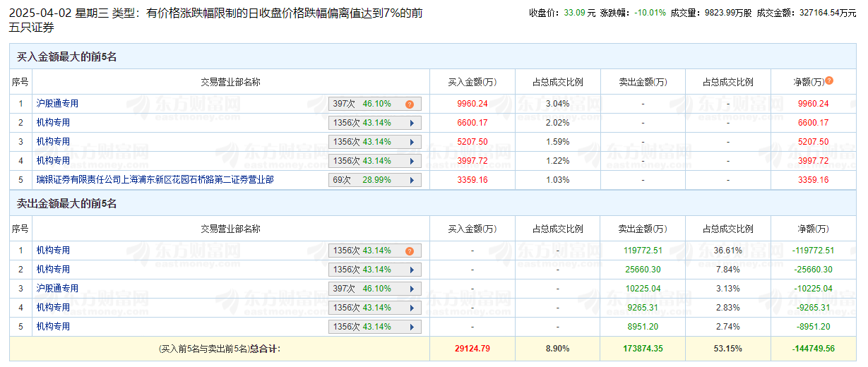Open 机构专用 link at buy-side rank 2
868x367 pixels.
[x=53, y=123]
